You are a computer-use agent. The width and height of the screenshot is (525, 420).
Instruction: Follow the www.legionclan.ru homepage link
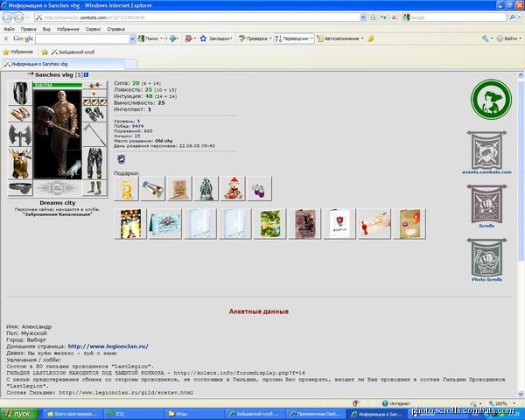click(x=108, y=346)
